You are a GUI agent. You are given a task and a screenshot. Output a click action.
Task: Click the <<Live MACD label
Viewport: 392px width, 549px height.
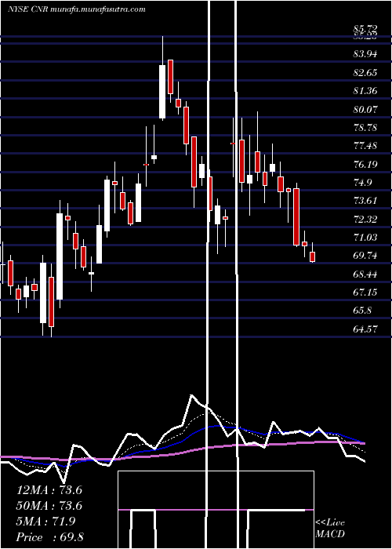[x=330, y=529]
